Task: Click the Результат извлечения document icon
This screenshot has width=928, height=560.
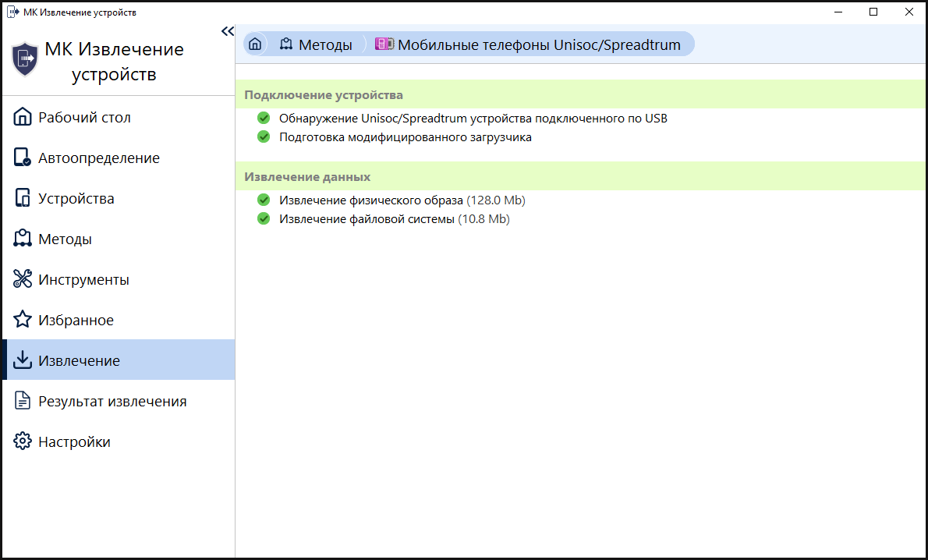Action: coord(23,402)
